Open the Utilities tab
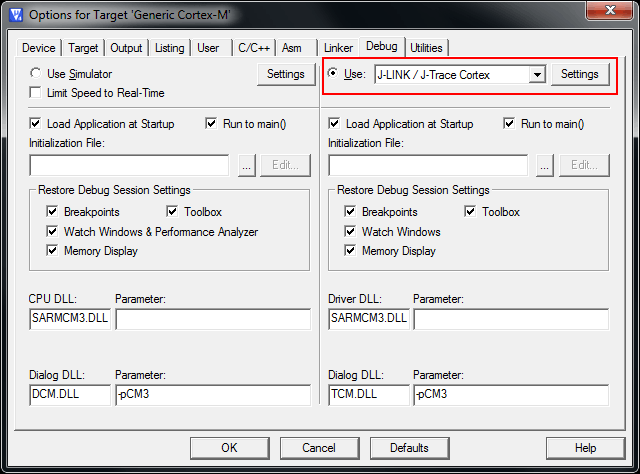640x474 pixels. pos(426,48)
